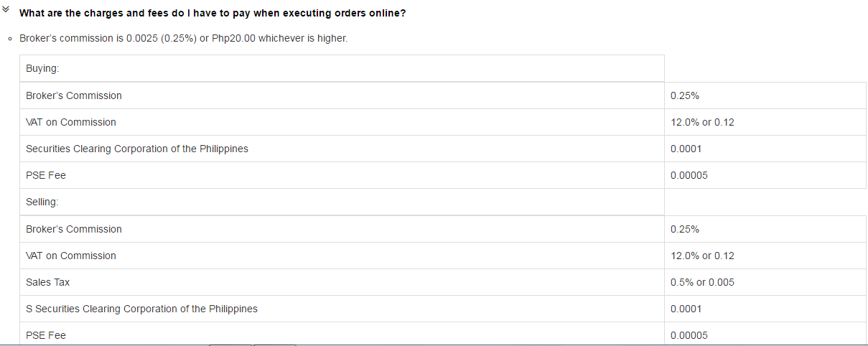Select the 0.25% value under Selling

coord(685,229)
